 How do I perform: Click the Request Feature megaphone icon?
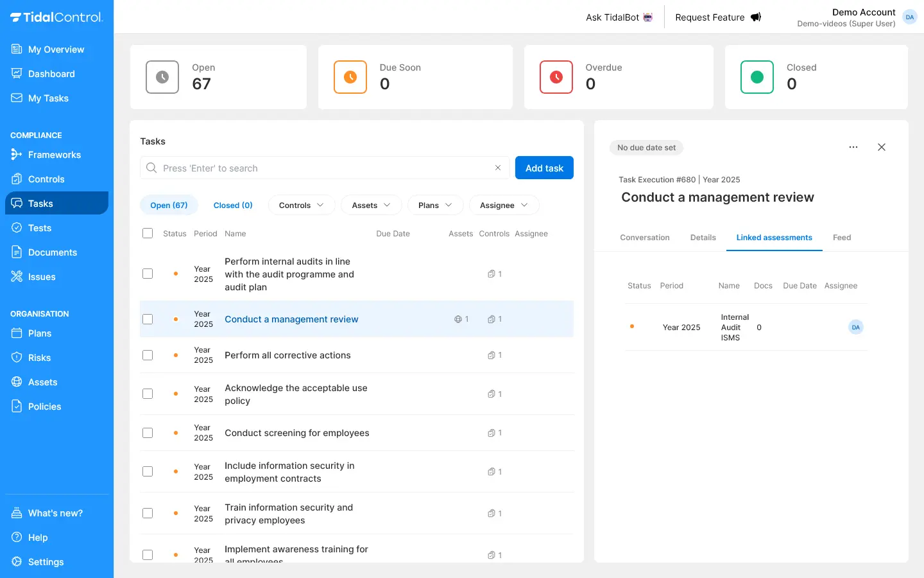(756, 17)
